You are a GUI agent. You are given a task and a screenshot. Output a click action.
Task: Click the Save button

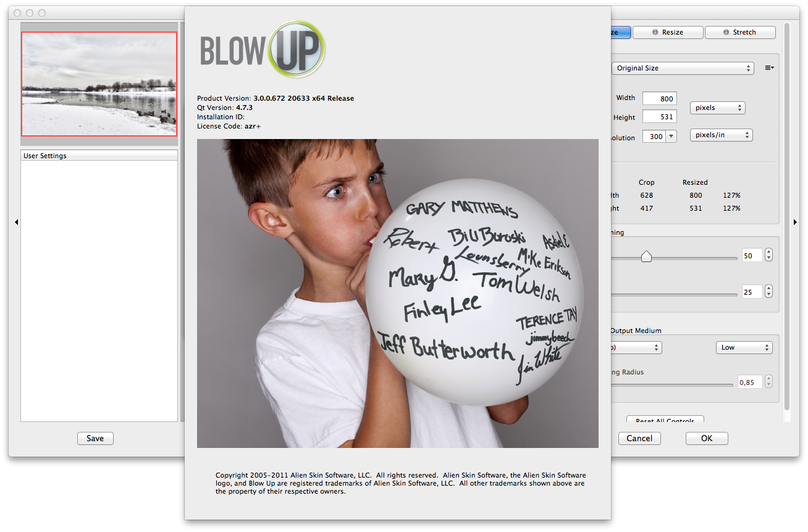click(x=95, y=438)
